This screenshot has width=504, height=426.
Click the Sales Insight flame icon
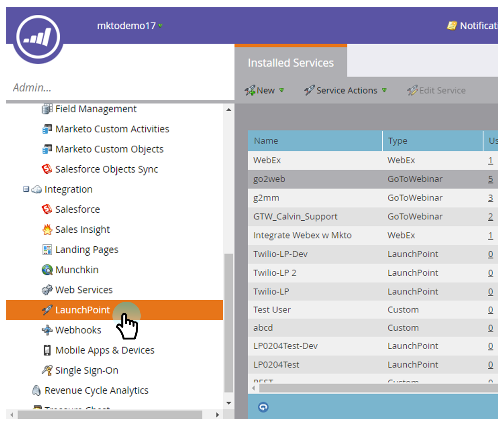(47, 230)
